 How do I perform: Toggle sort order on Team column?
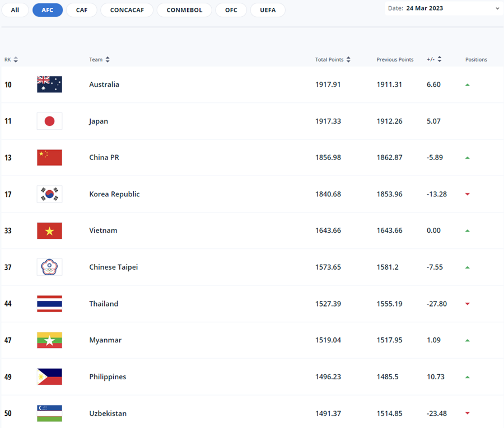pyautogui.click(x=108, y=59)
